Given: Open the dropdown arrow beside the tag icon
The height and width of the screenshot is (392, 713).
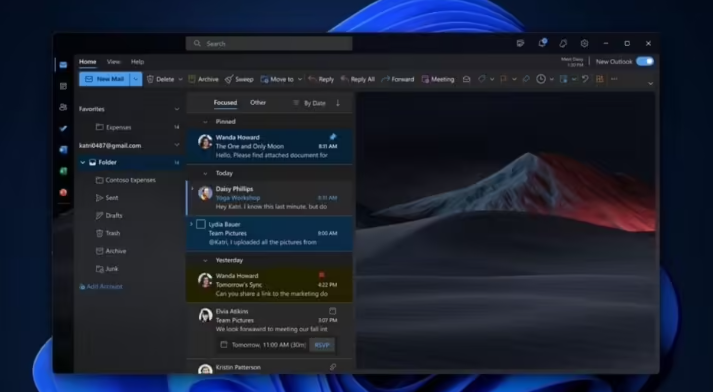Looking at the screenshot, I should tap(492, 79).
